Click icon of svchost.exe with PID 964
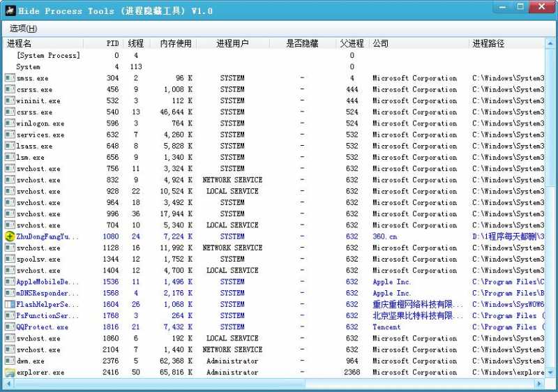Image resolution: width=558 pixels, height=392 pixels. tap(10, 203)
